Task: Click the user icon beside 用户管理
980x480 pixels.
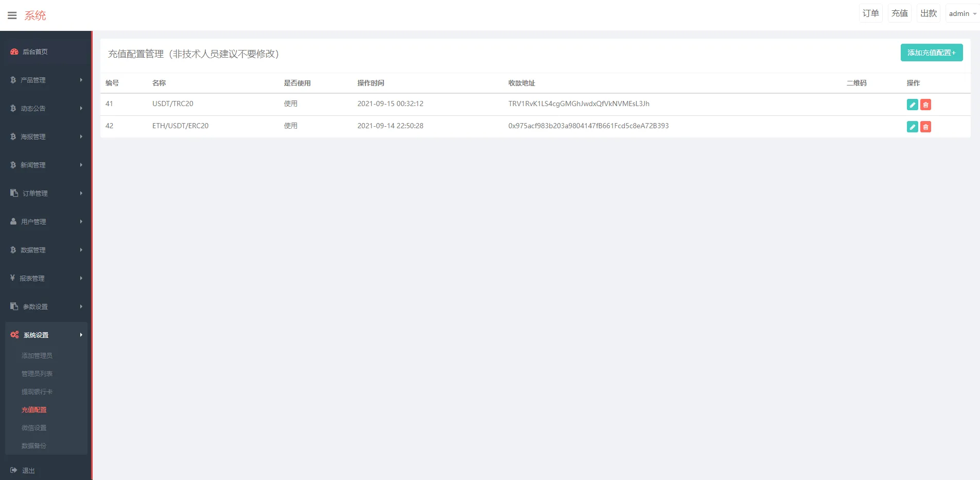Action: pyautogui.click(x=12, y=221)
